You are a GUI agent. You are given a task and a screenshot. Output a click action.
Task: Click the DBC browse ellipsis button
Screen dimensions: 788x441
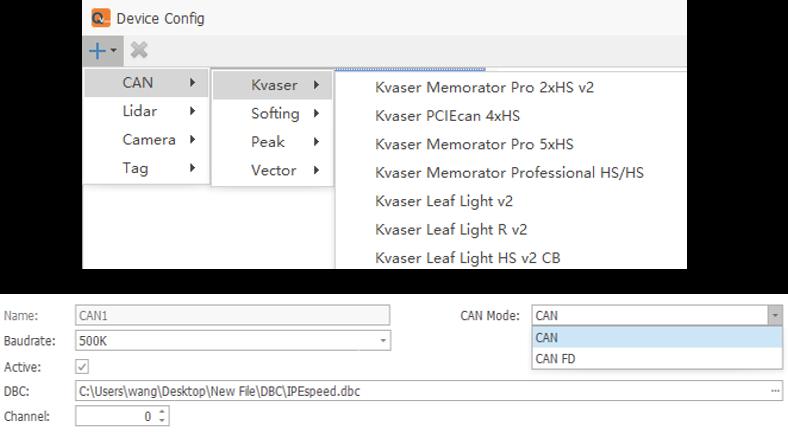point(776,391)
